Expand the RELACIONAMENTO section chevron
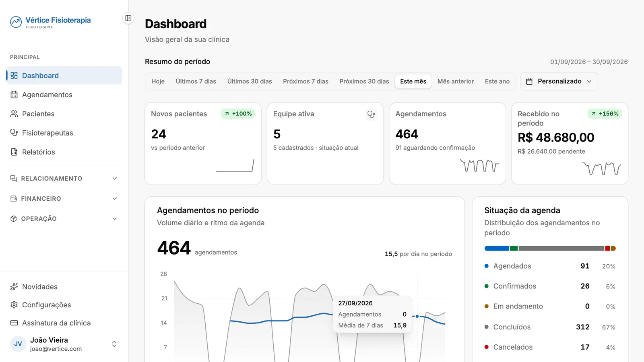644x362 pixels. point(115,179)
